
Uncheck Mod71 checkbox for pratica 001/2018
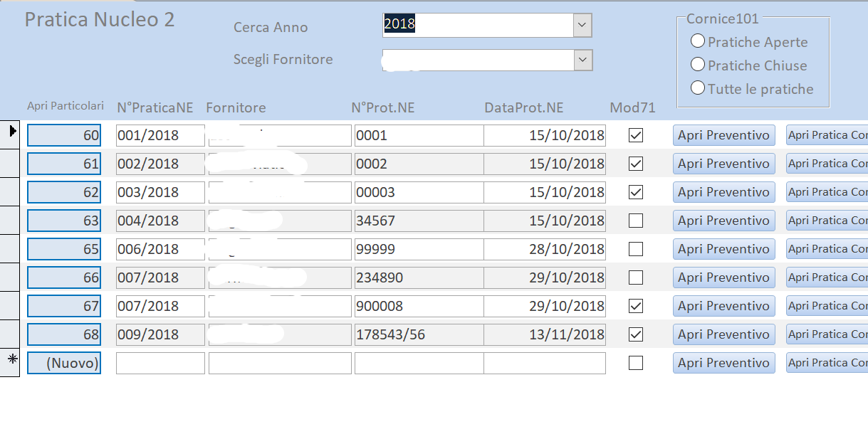(636, 135)
